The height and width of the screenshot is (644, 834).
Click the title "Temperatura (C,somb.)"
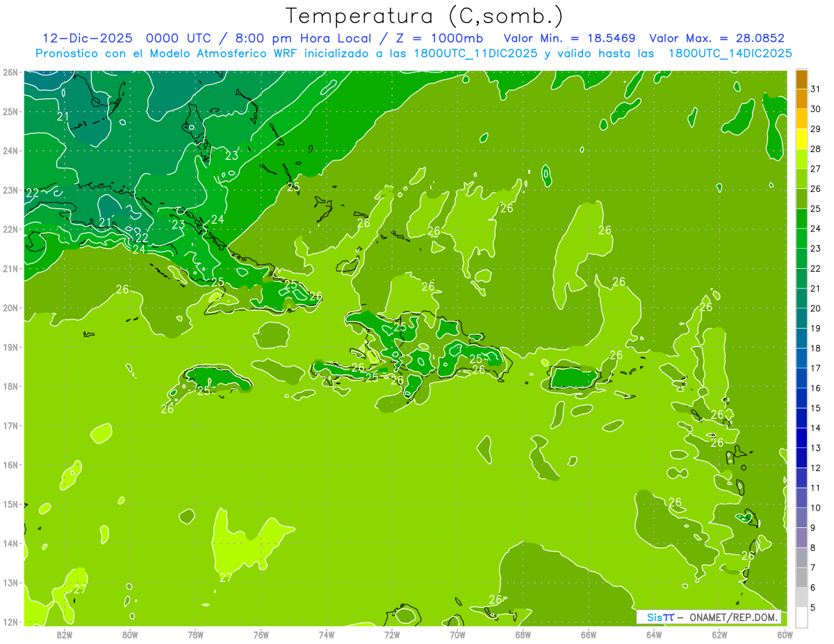tap(425, 17)
